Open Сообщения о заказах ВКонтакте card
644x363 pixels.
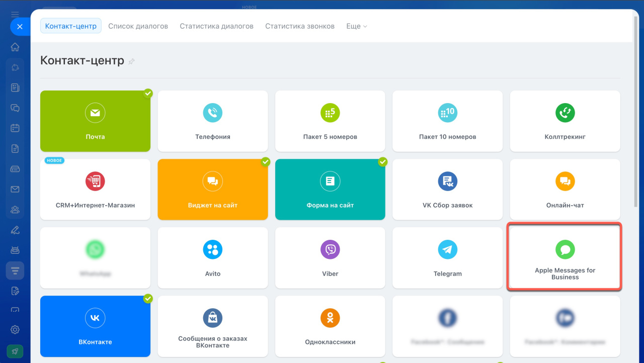[213, 326]
